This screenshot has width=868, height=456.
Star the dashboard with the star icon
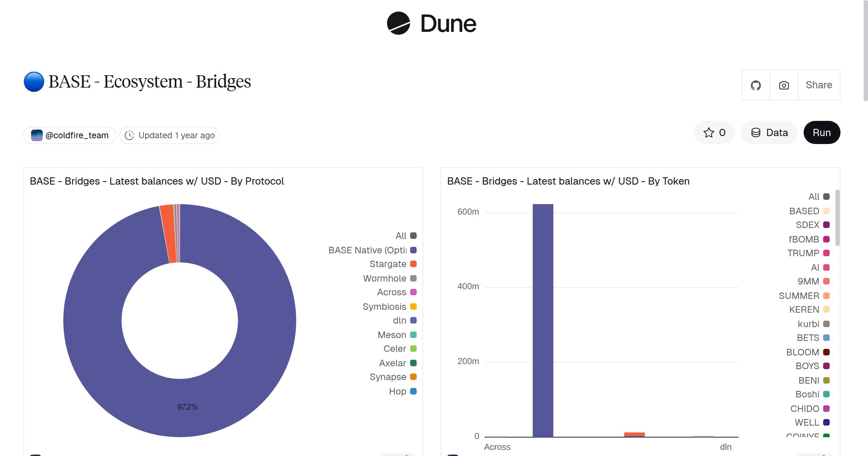pyautogui.click(x=709, y=133)
